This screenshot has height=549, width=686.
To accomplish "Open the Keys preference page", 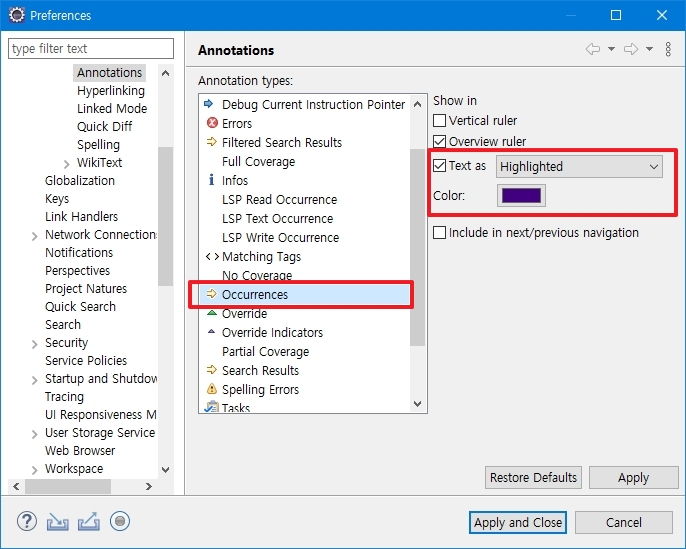I will (57, 199).
